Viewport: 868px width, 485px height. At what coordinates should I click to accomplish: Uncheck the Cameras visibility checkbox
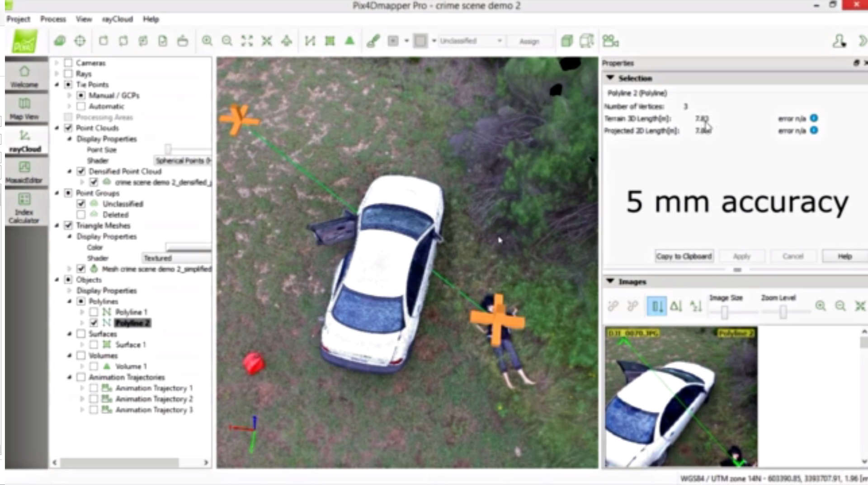(x=68, y=63)
